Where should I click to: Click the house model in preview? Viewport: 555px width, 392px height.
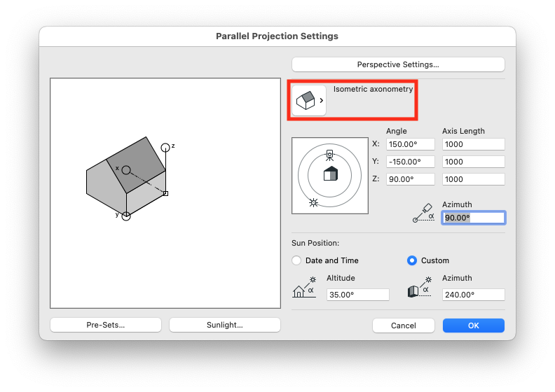point(126,175)
